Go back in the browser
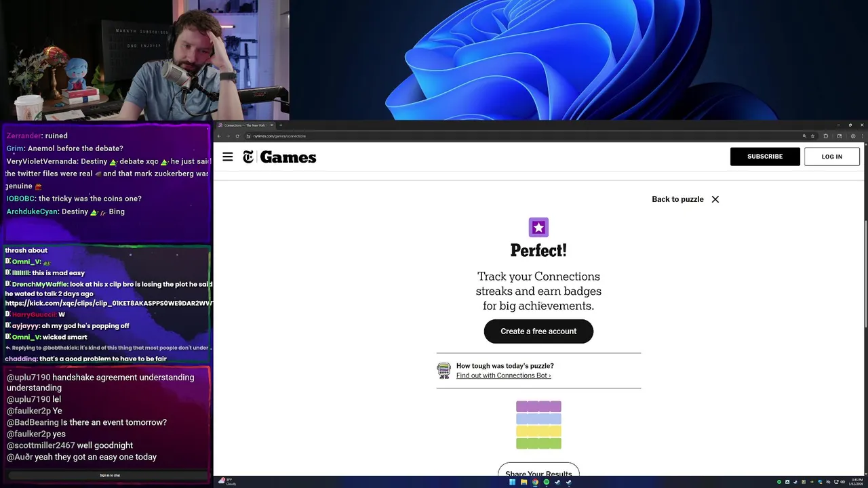868x488 pixels. (219, 136)
